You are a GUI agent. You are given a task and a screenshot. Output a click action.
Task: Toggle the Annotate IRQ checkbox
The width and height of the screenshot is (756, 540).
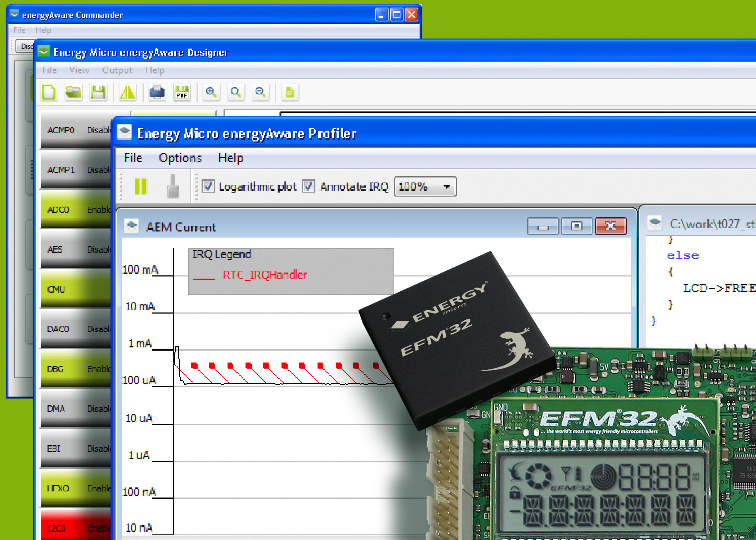coord(309,186)
